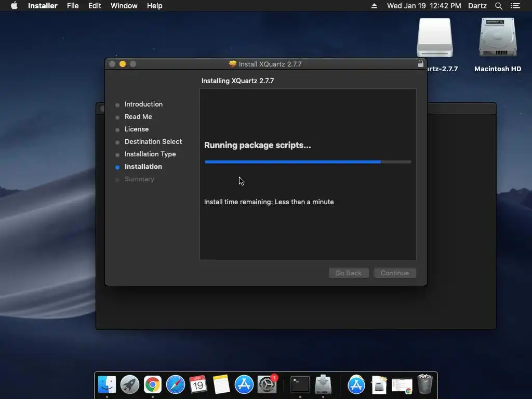Select the Macintosh HD drive icon

click(x=498, y=37)
